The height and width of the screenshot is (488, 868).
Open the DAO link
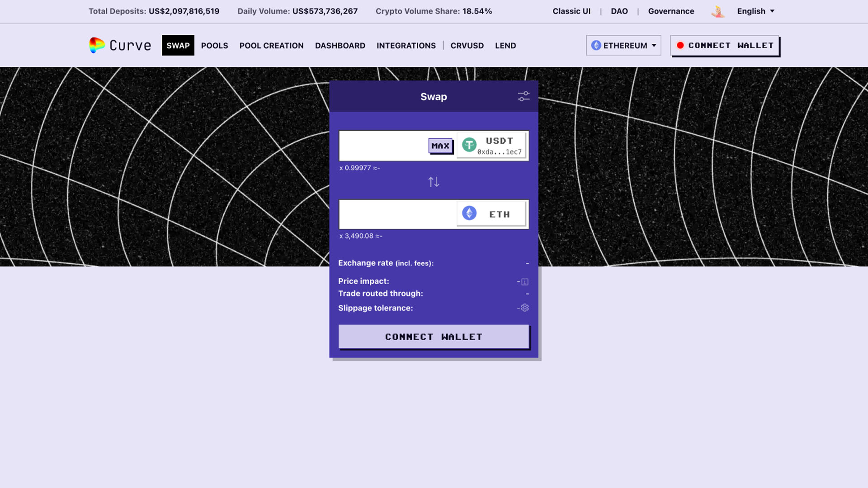point(619,11)
